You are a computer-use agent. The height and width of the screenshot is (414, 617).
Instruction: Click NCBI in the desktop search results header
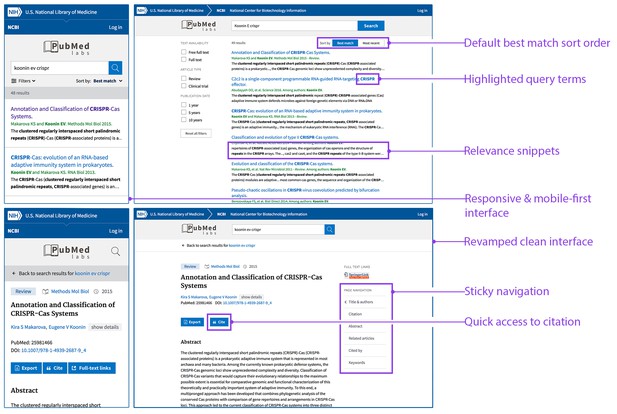221,11
